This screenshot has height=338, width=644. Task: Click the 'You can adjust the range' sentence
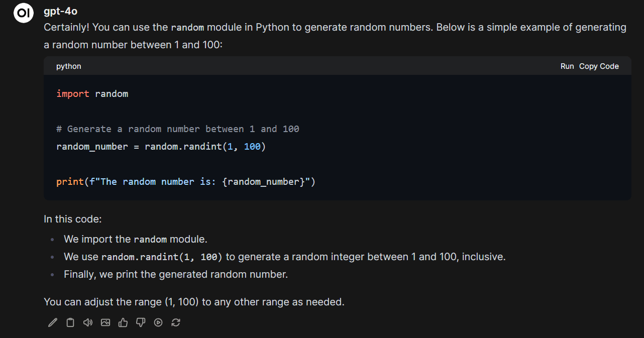[x=194, y=302]
